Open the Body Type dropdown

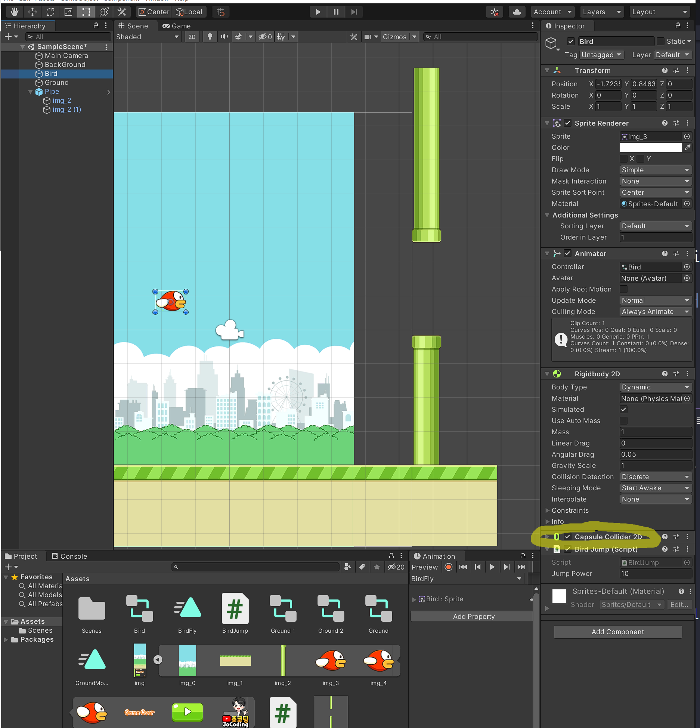(655, 387)
